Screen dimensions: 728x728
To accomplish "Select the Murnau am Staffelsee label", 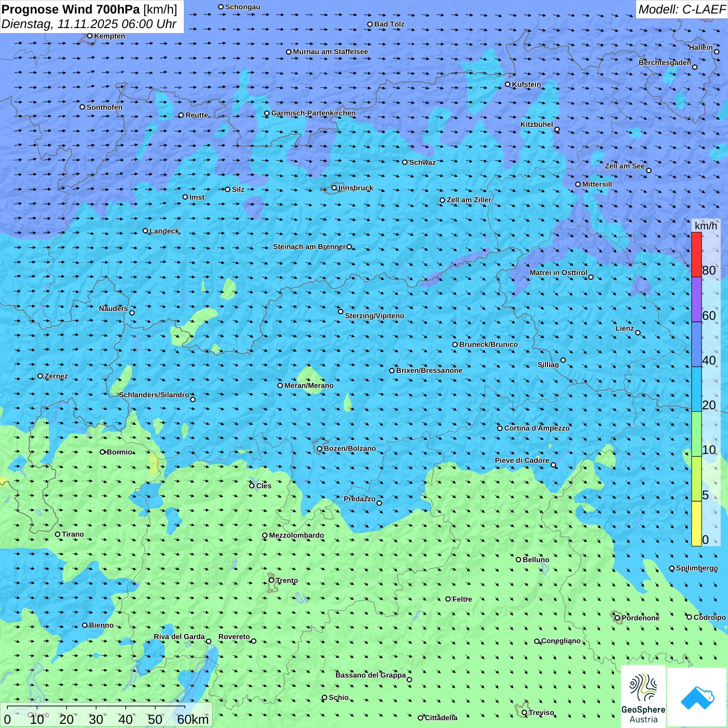I will [330, 51].
